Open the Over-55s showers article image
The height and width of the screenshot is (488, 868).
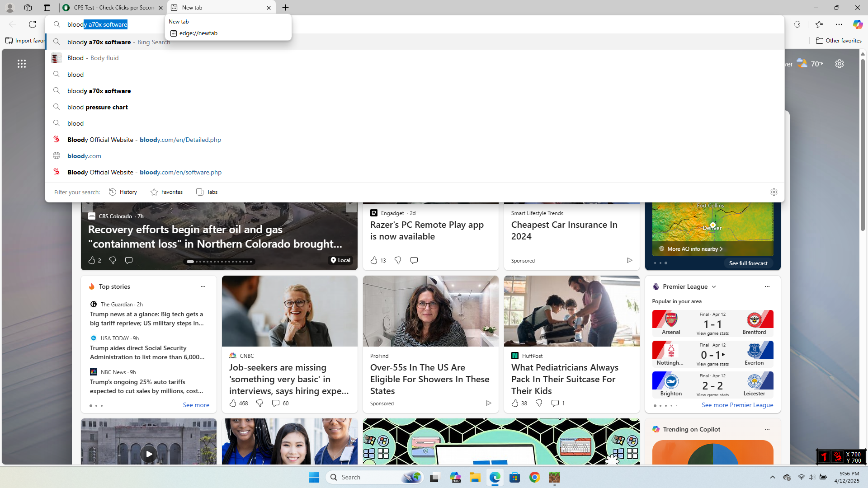pyautogui.click(x=431, y=311)
